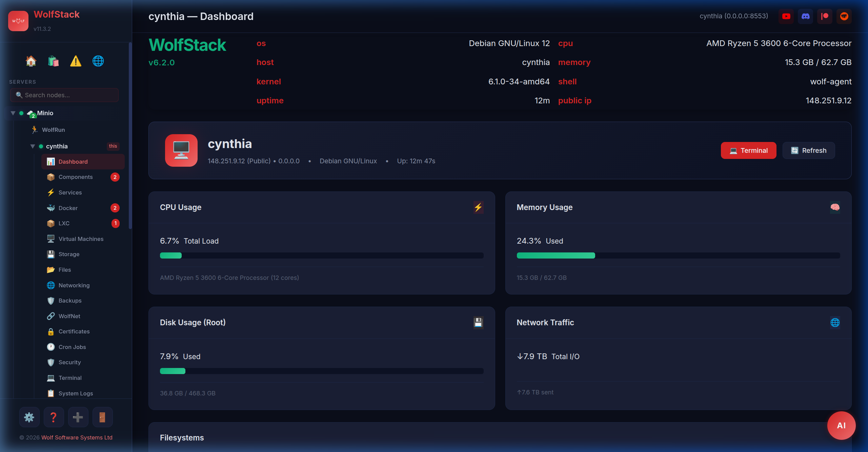The height and width of the screenshot is (452, 868).
Task: Launch the red Terminal button
Action: pos(748,150)
